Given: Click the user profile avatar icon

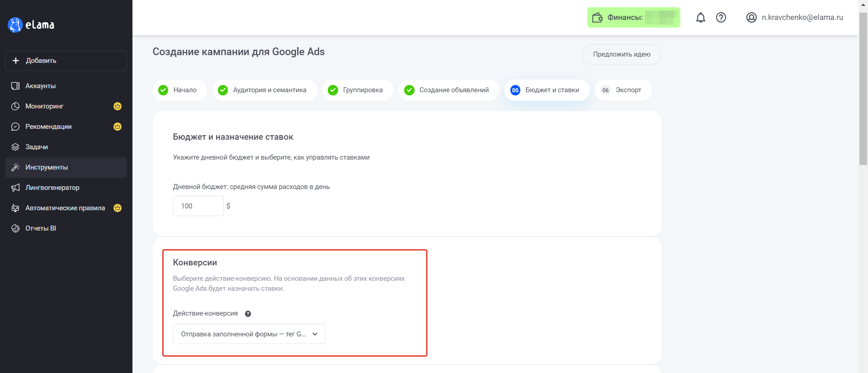Looking at the screenshot, I should click(751, 18).
